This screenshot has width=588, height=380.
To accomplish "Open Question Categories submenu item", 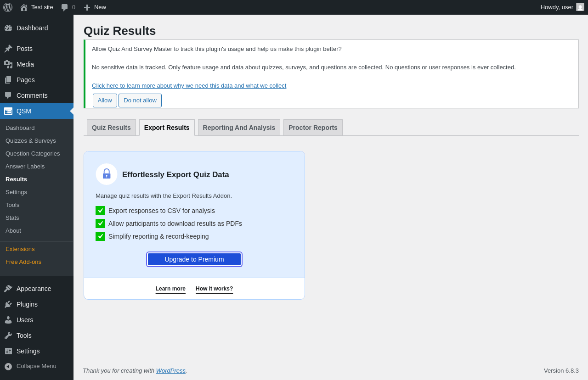I will 37,154.
